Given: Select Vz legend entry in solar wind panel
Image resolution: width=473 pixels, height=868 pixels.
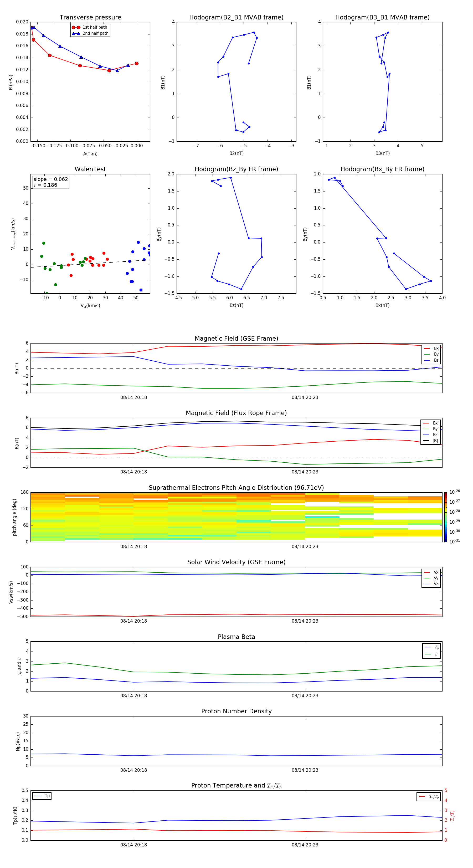Looking at the screenshot, I should pyautogui.click(x=431, y=584).
